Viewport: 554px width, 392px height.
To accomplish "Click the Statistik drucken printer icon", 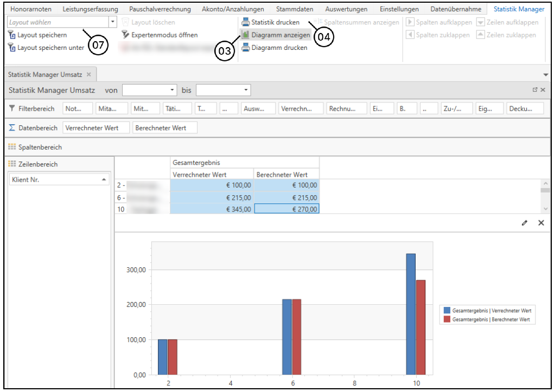I will click(x=246, y=22).
